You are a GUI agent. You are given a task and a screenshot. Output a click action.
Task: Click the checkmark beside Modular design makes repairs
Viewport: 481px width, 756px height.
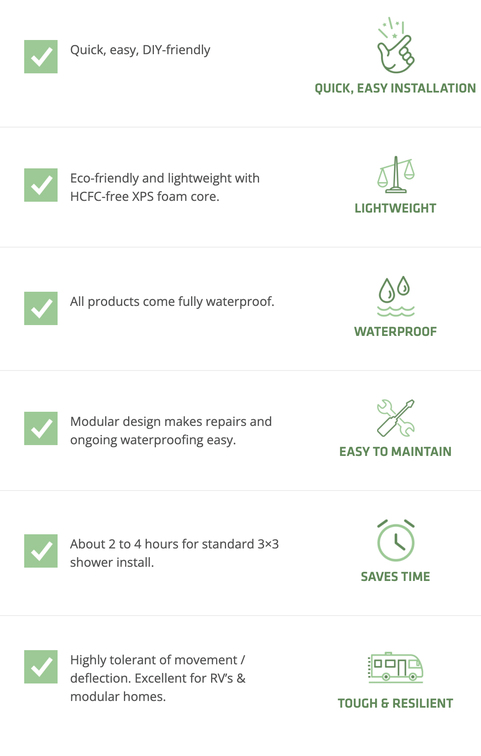pos(41,428)
